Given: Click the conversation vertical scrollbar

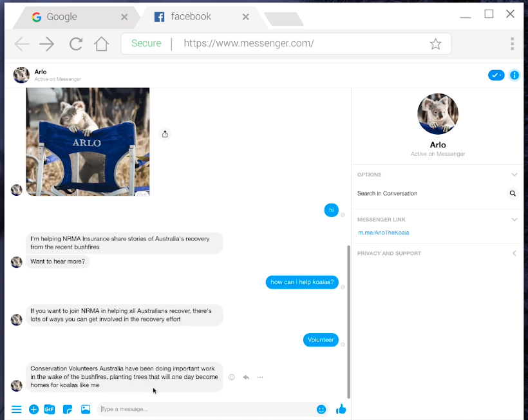Looking at the screenshot, I should coord(348,321).
